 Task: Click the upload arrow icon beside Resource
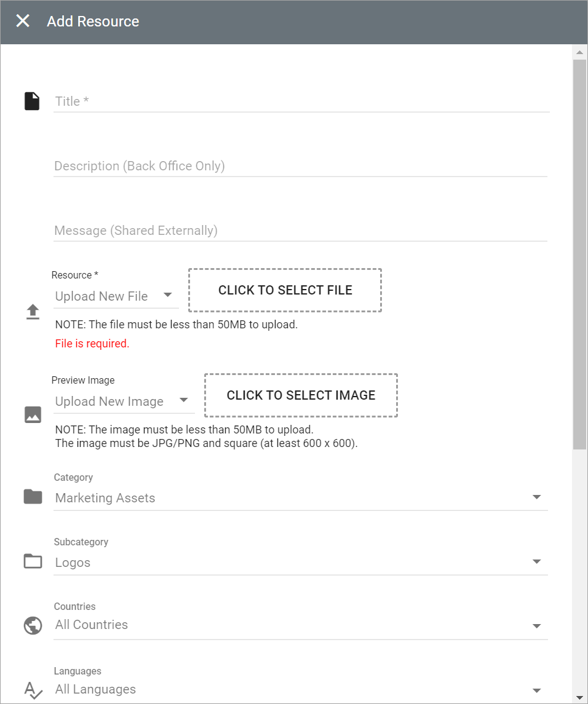33,312
